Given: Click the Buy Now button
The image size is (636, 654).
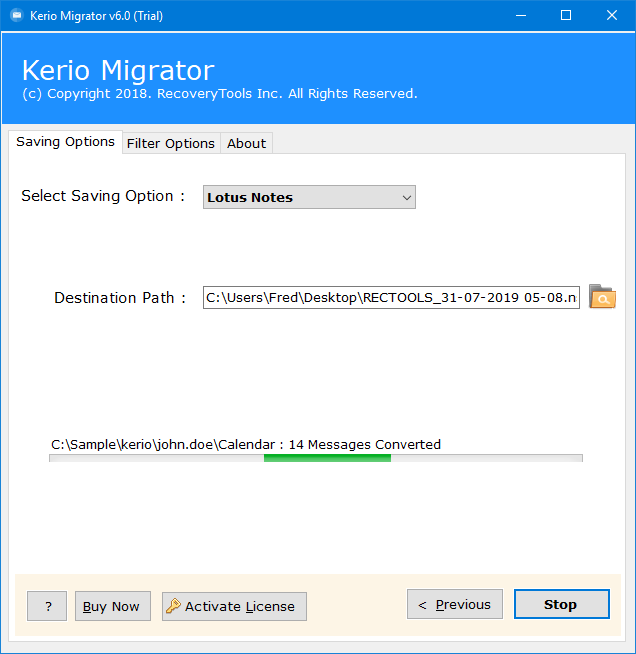Looking at the screenshot, I should pyautogui.click(x=113, y=606).
